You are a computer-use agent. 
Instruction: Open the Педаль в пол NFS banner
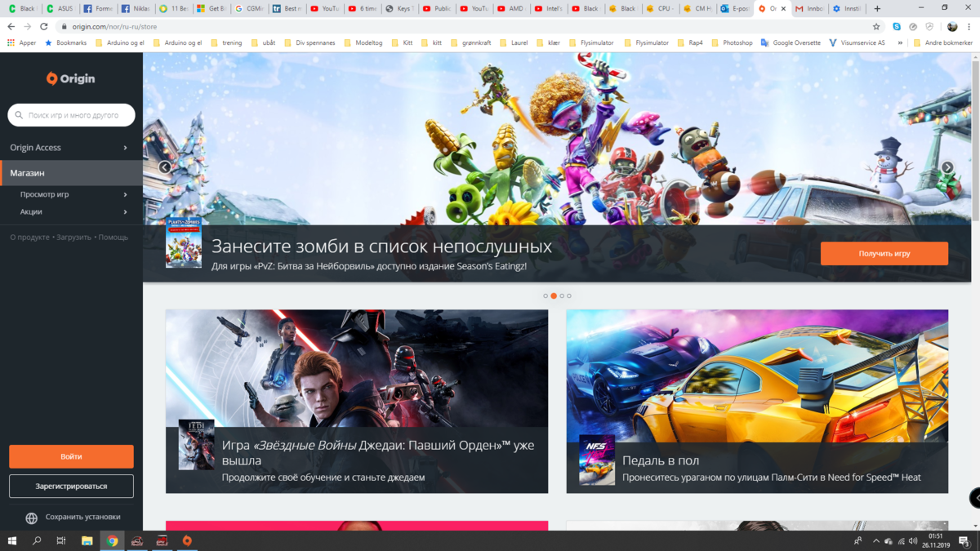click(757, 401)
